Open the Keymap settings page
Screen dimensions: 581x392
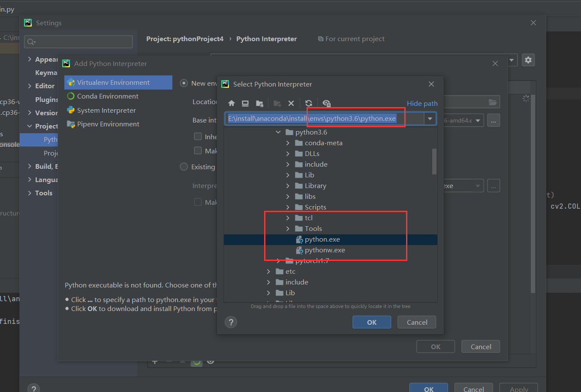[46, 73]
